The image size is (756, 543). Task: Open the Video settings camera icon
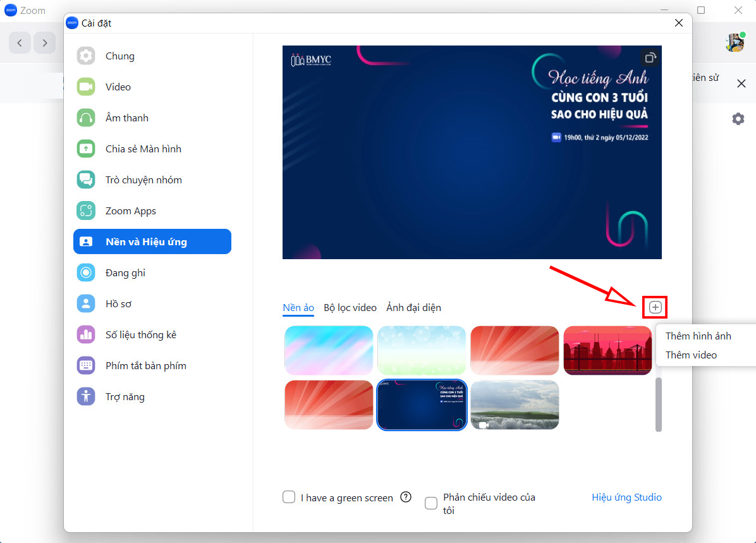tap(86, 87)
